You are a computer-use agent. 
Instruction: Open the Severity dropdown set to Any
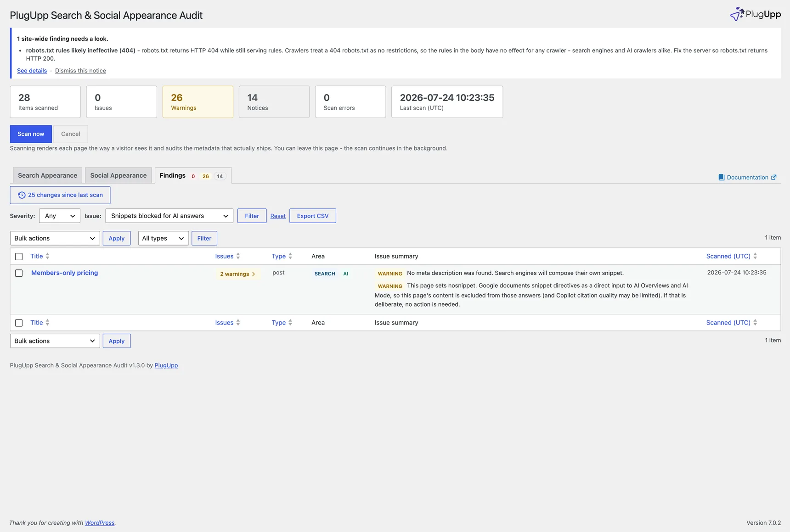[60, 216]
